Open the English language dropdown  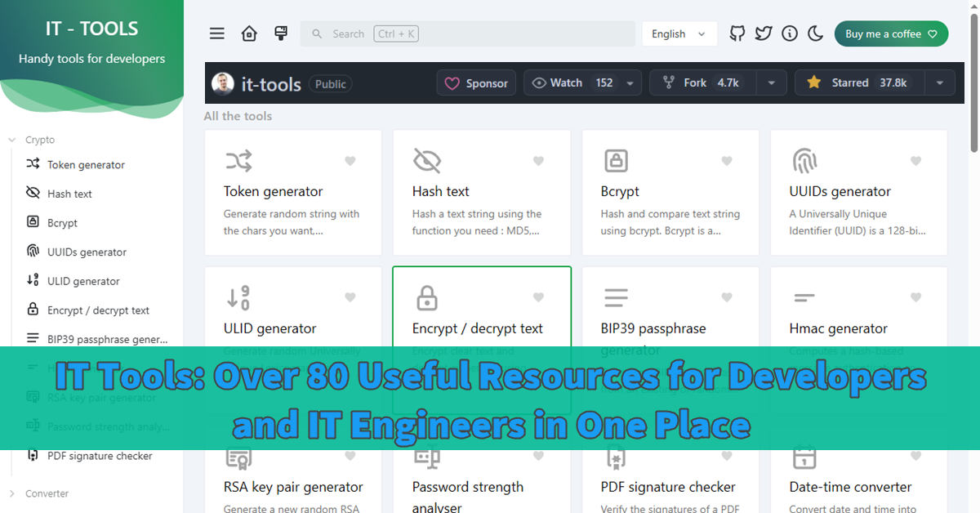tap(679, 33)
